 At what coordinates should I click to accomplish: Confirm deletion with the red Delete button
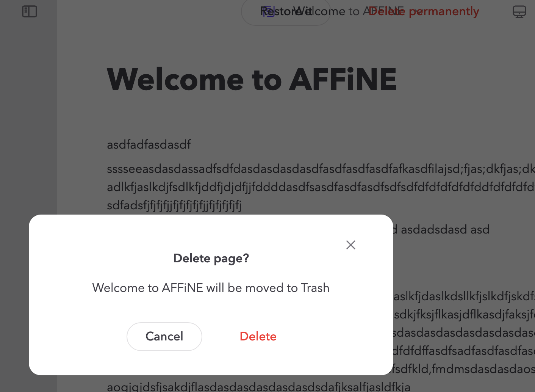[258, 336]
